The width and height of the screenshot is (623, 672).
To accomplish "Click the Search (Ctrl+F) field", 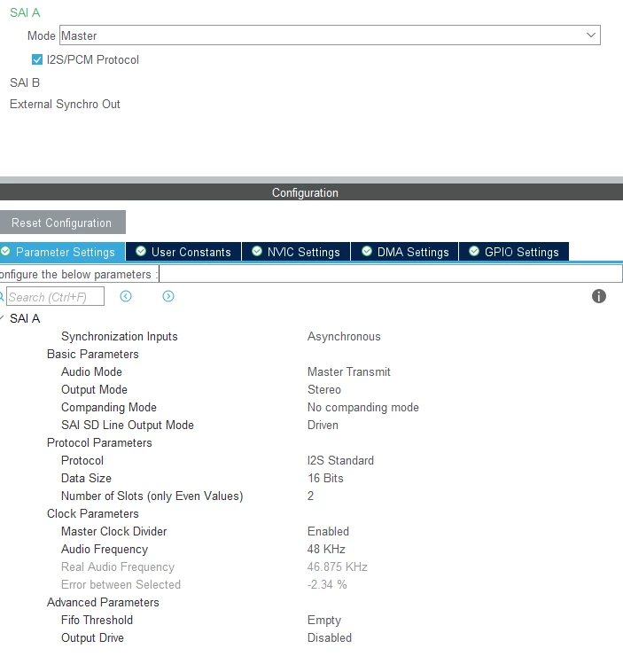I will coord(55,297).
